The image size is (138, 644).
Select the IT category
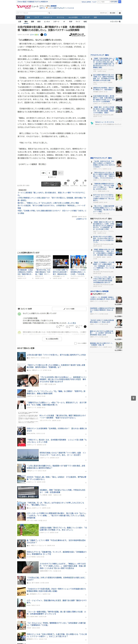(64, 21)
